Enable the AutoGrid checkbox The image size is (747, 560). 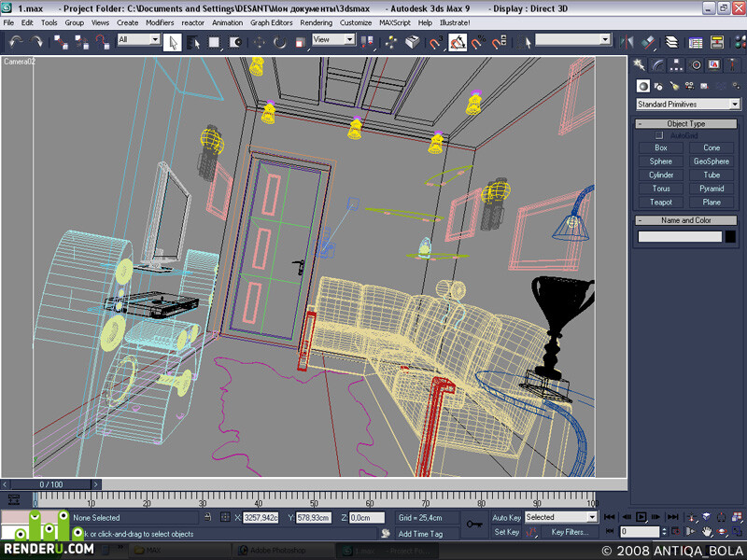click(659, 135)
